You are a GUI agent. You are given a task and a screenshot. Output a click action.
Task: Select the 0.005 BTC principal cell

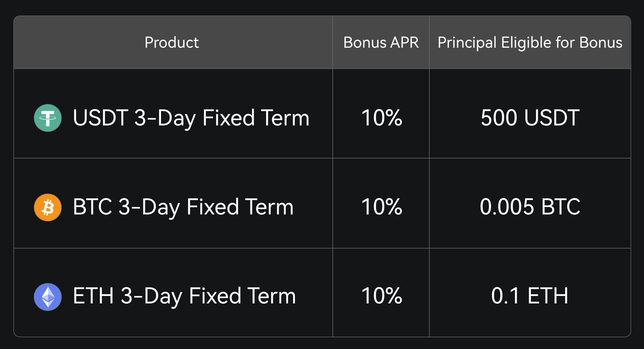click(x=530, y=207)
